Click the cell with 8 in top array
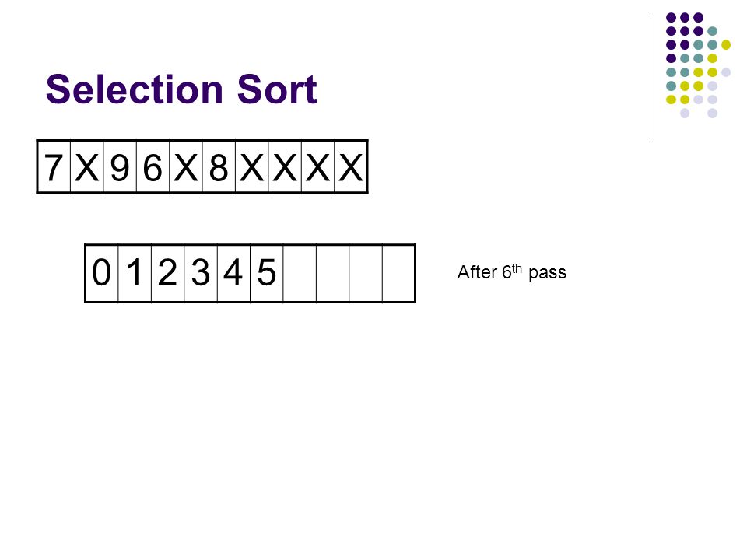This screenshot has height=560, width=747. pos(219,166)
